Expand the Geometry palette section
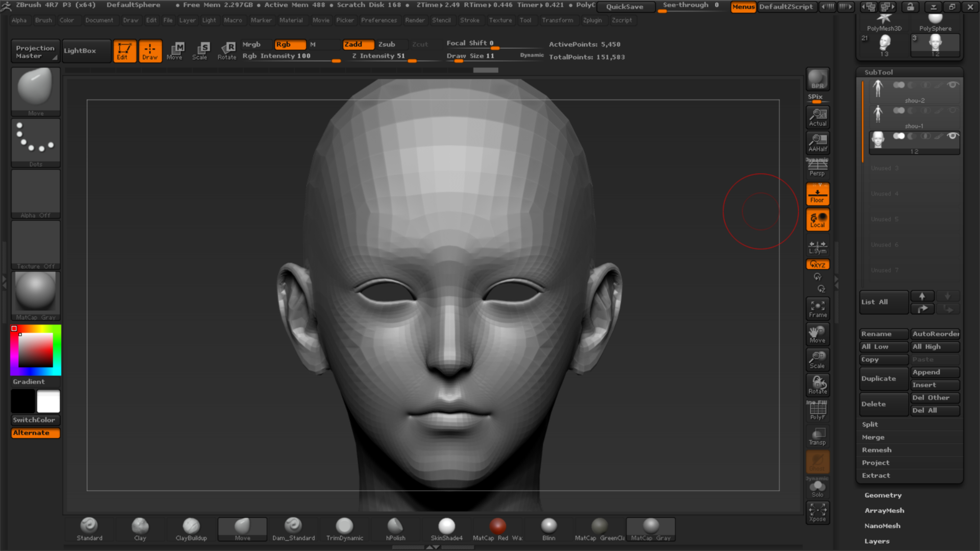 tap(883, 495)
